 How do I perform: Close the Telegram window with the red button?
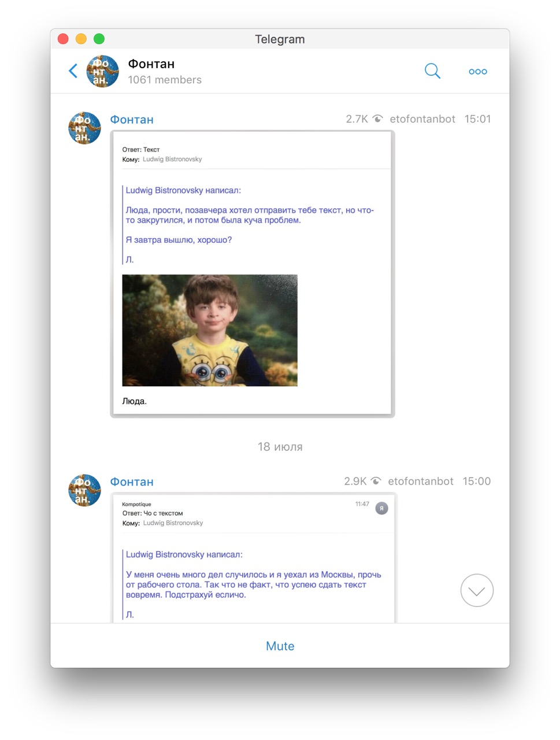(x=64, y=39)
